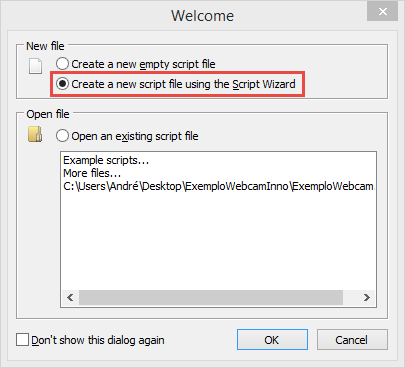The width and height of the screenshot is (405, 368).
Task: Pick the ExemploWebcamInno recent file path
Action: point(219,186)
